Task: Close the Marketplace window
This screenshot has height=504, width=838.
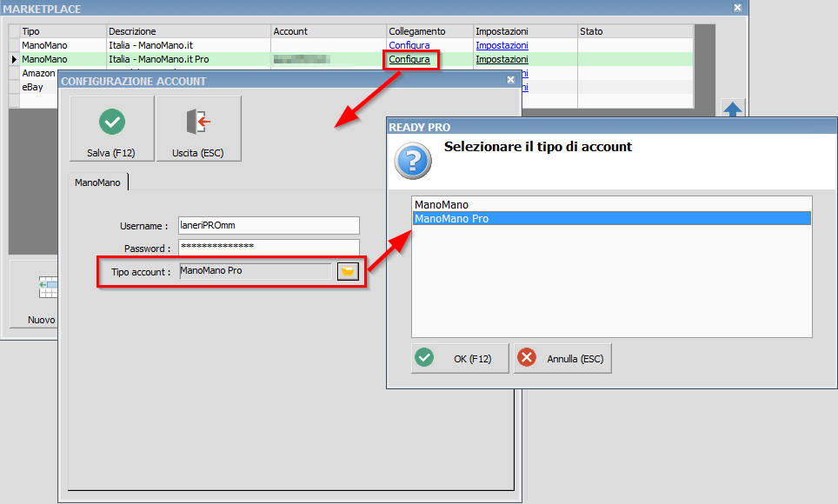Action: (737, 8)
